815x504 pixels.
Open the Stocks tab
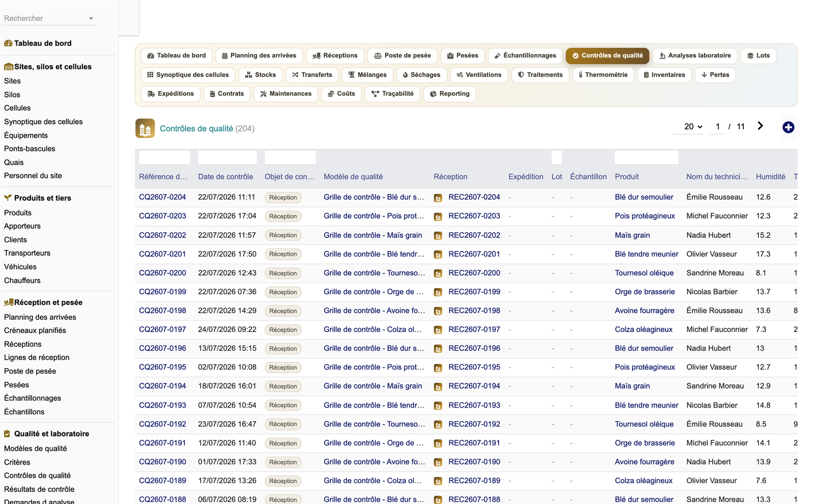point(261,75)
